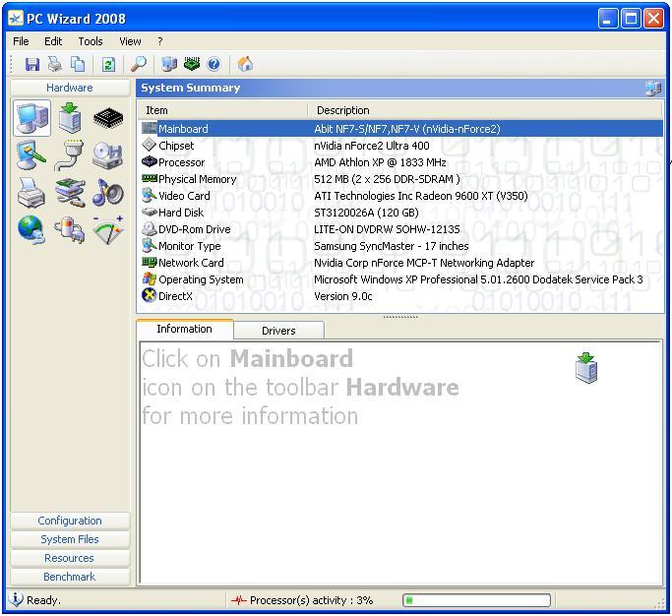Open the Power plug icon in Hardware panel
The height and width of the screenshot is (616, 672).
click(70, 229)
